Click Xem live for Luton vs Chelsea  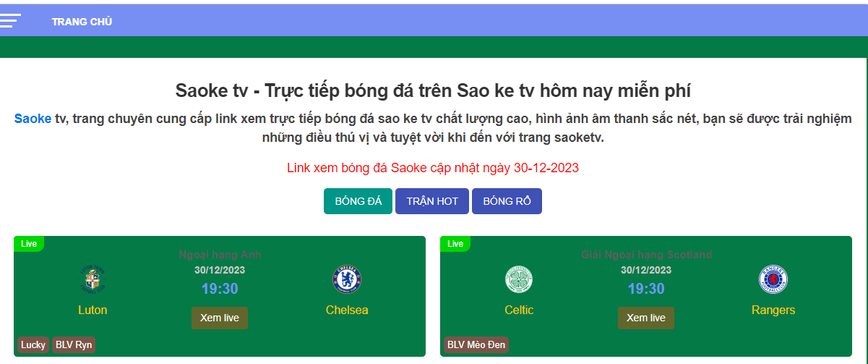coord(220,318)
